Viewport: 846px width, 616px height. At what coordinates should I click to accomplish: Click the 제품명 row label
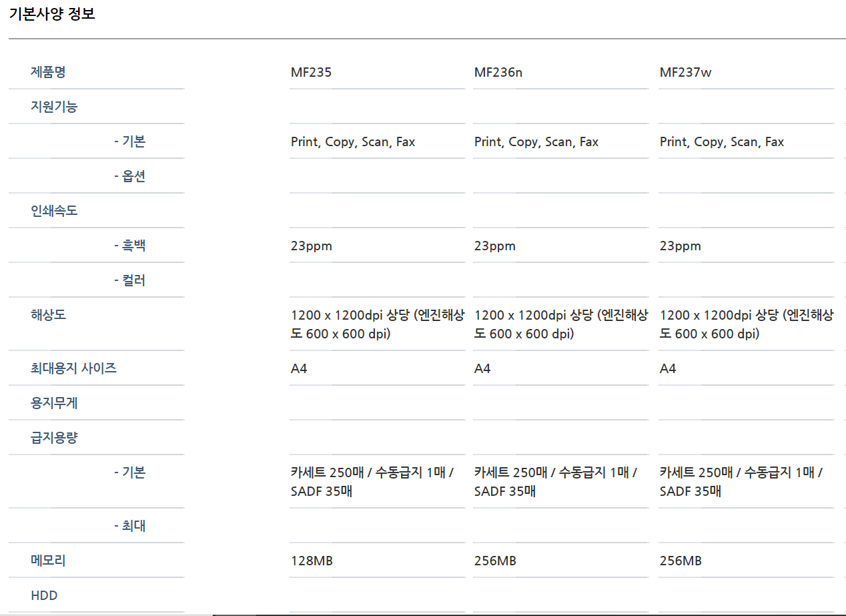[x=48, y=72]
